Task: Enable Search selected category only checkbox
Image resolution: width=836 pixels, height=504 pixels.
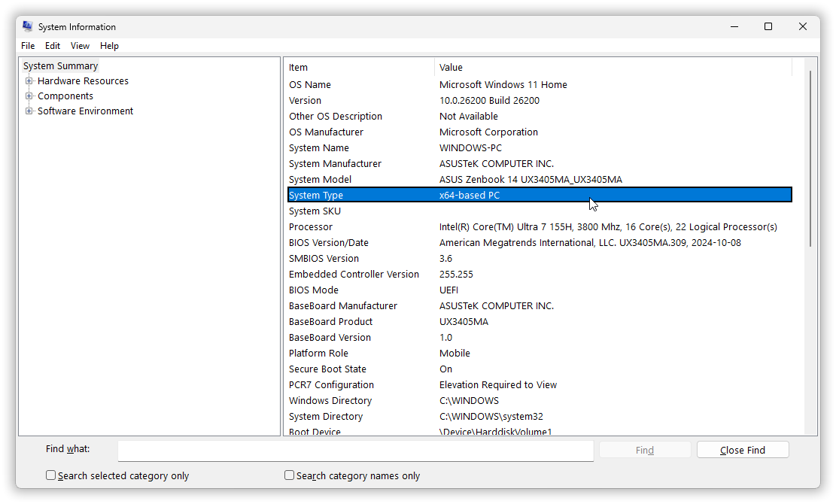Action: click(x=51, y=475)
